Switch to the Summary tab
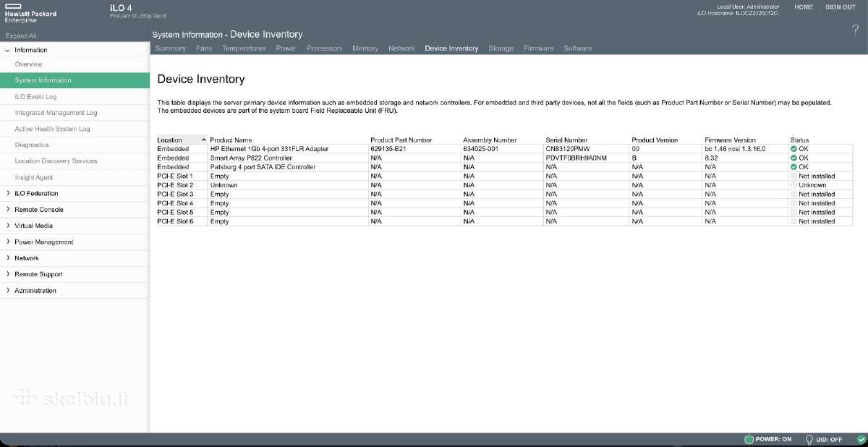The width and height of the screenshot is (868, 447). click(171, 48)
